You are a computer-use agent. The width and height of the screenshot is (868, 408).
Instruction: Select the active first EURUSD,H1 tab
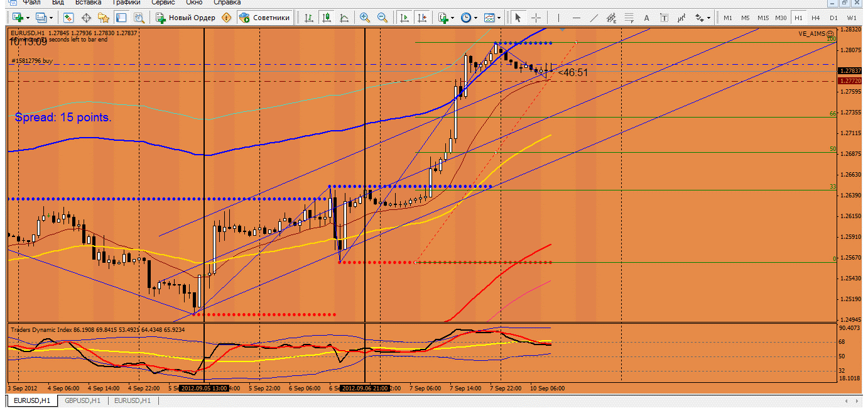(32, 400)
